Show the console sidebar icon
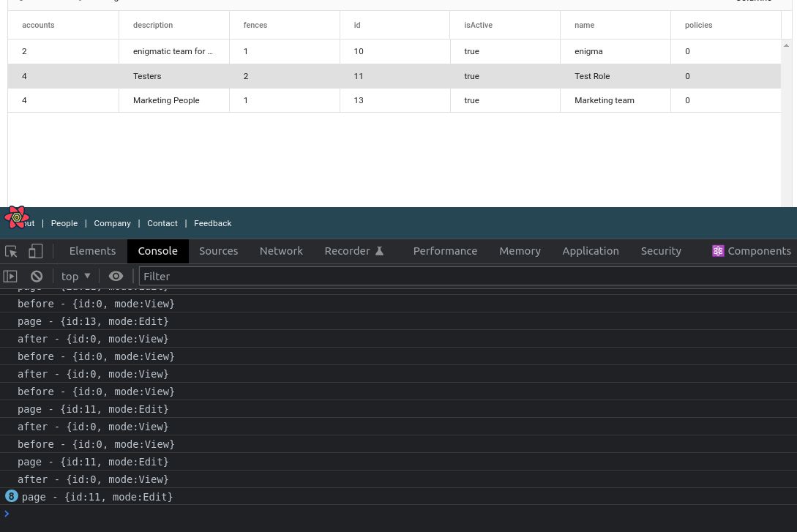This screenshot has height=532, width=797. click(10, 277)
